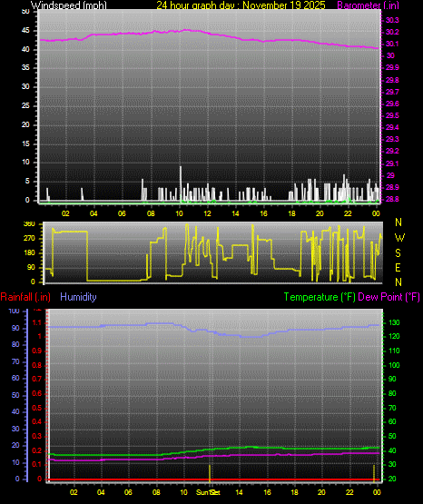Click the "Sun Set" label on time axis
Image resolution: width=423 pixels, height=504 pixels.
pyautogui.click(x=208, y=492)
